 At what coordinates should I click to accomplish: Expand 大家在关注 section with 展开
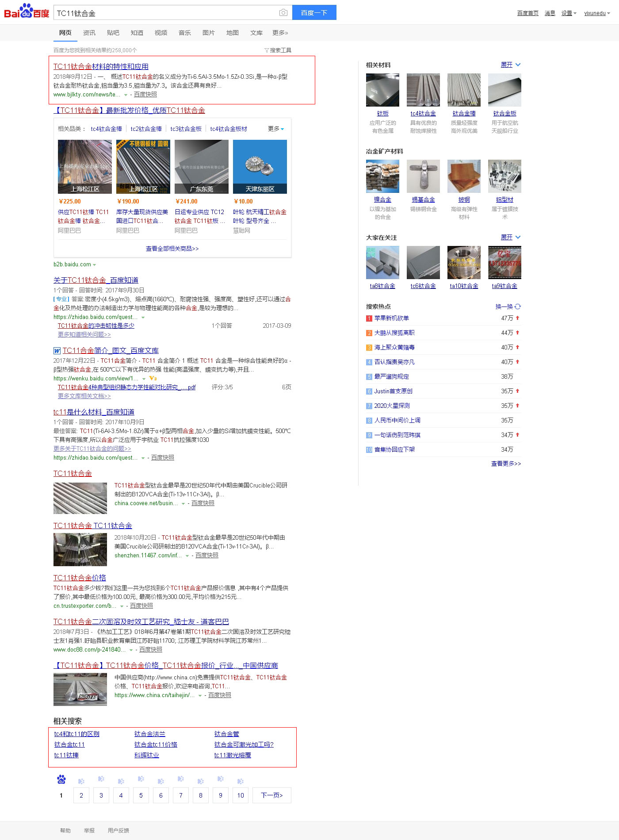coord(511,238)
